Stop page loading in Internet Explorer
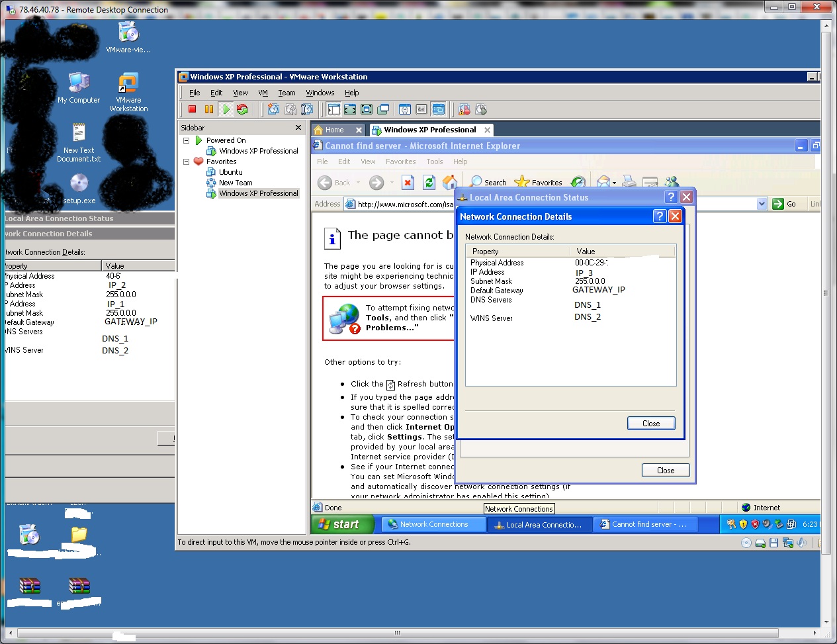 [408, 183]
